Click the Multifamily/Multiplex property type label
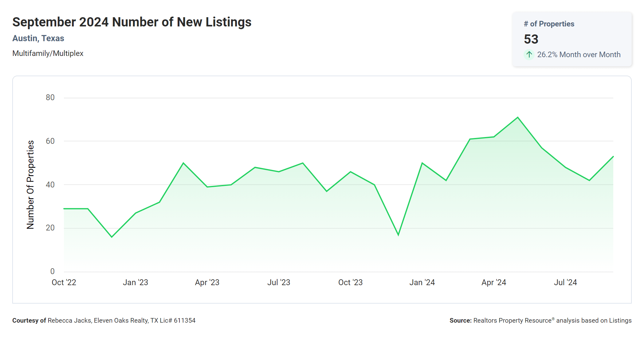This screenshot has width=644, height=338. [48, 53]
